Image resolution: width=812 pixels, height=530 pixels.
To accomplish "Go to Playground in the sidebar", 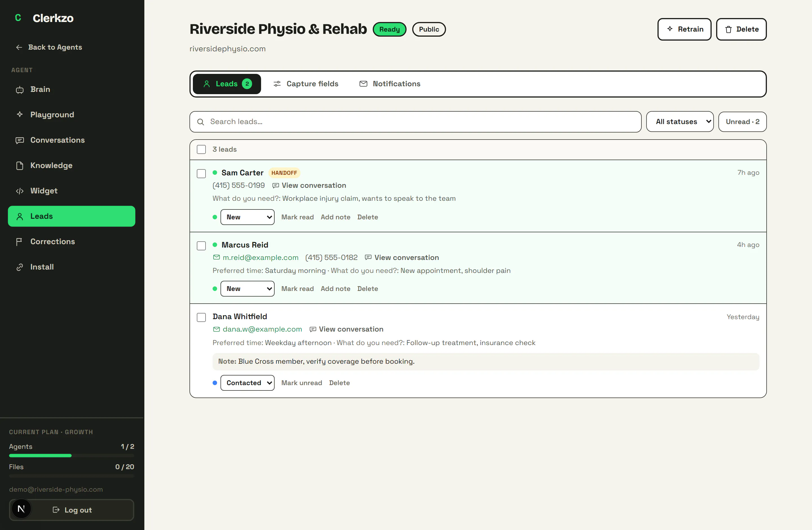I will tap(72, 114).
